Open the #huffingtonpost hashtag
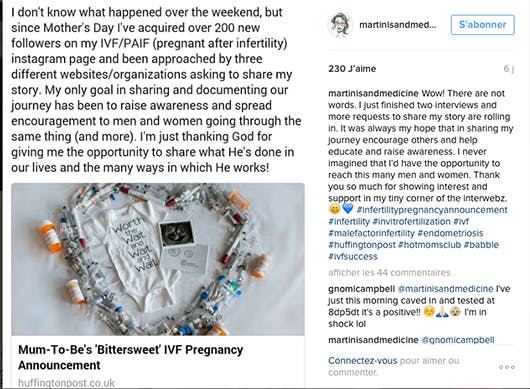 click(x=362, y=245)
